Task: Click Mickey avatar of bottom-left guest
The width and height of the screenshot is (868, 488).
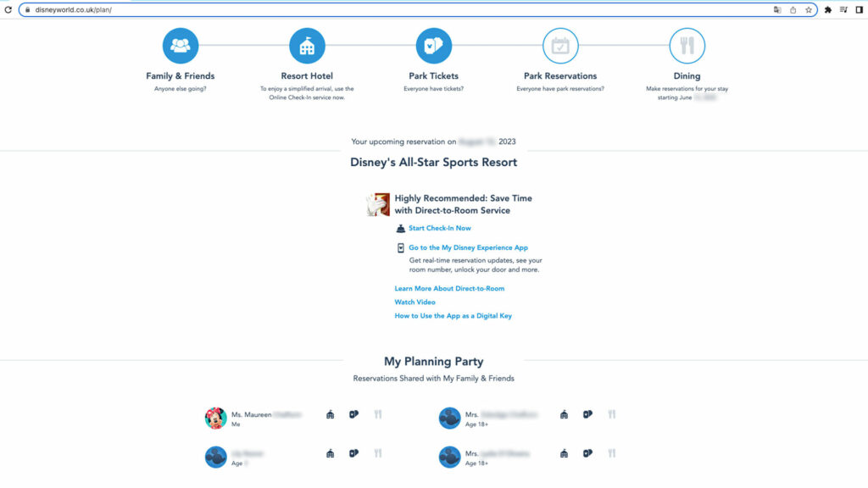Action: (x=216, y=457)
